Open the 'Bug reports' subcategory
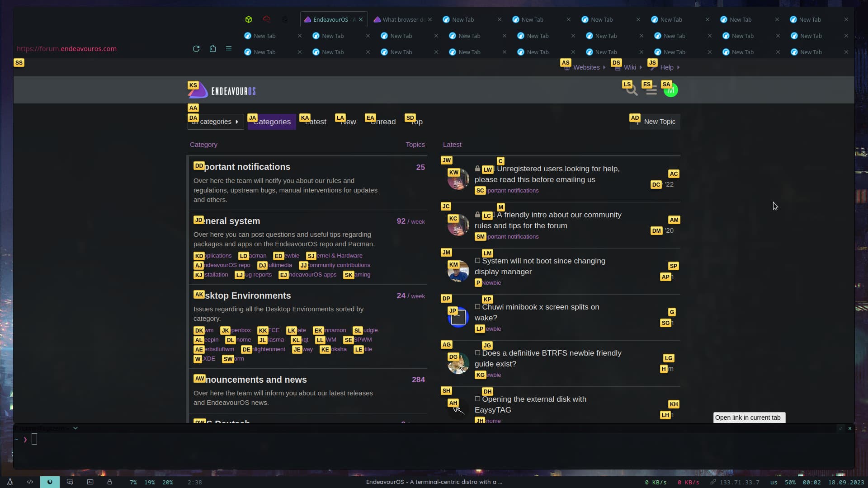Image resolution: width=868 pixels, height=488 pixels. (x=254, y=275)
